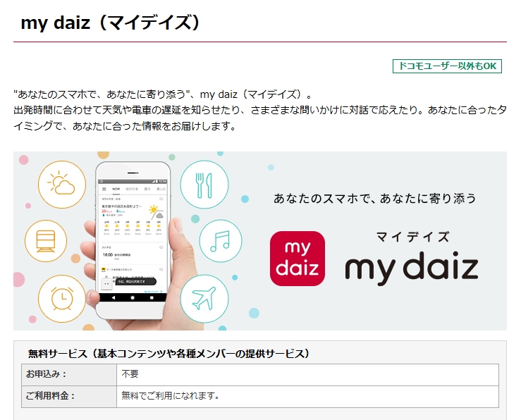The width and height of the screenshot is (521, 420).
Task: Click the my daiz（マイデイズ）page heading
Action: (110, 23)
